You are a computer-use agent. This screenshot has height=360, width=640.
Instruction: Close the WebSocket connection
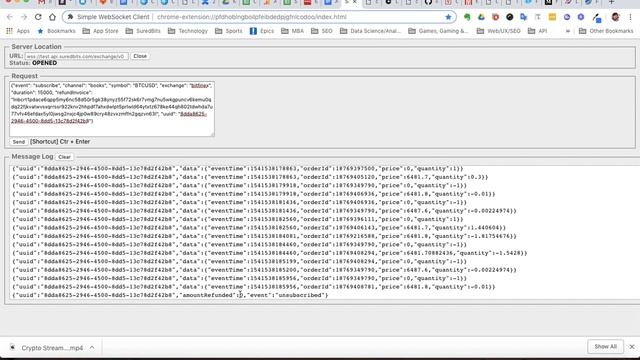(140, 56)
